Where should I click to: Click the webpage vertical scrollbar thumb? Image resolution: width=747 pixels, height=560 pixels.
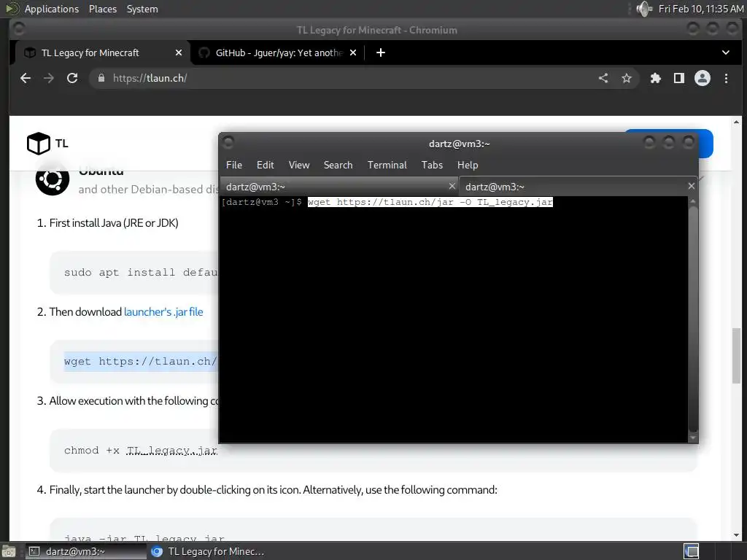pyautogui.click(x=737, y=356)
